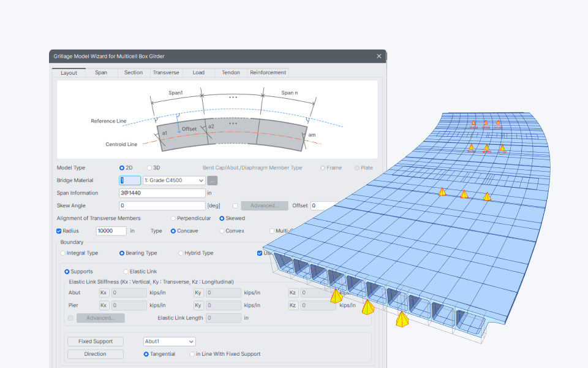
Task: Expand the Abut1 support dropdown
Action: (170, 342)
